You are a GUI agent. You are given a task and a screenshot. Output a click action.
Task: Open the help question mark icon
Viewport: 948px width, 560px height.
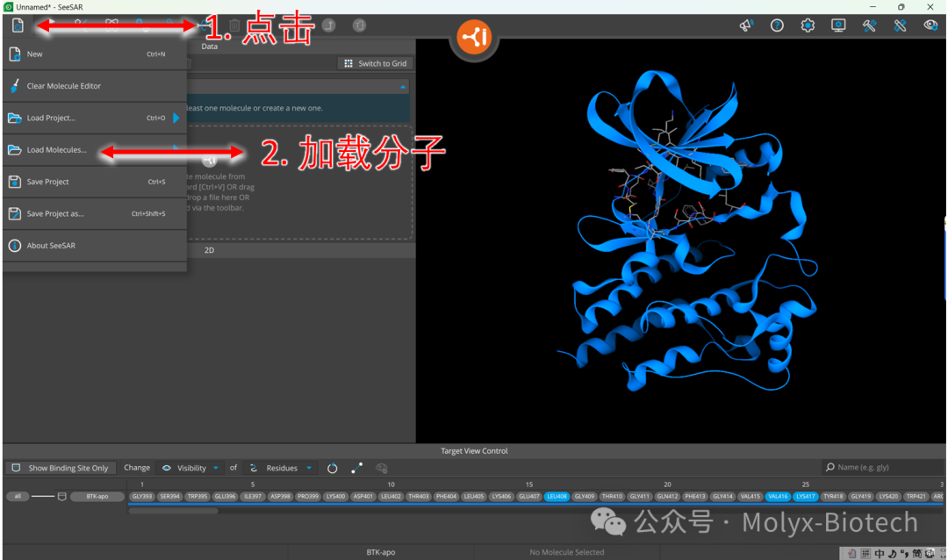[777, 25]
